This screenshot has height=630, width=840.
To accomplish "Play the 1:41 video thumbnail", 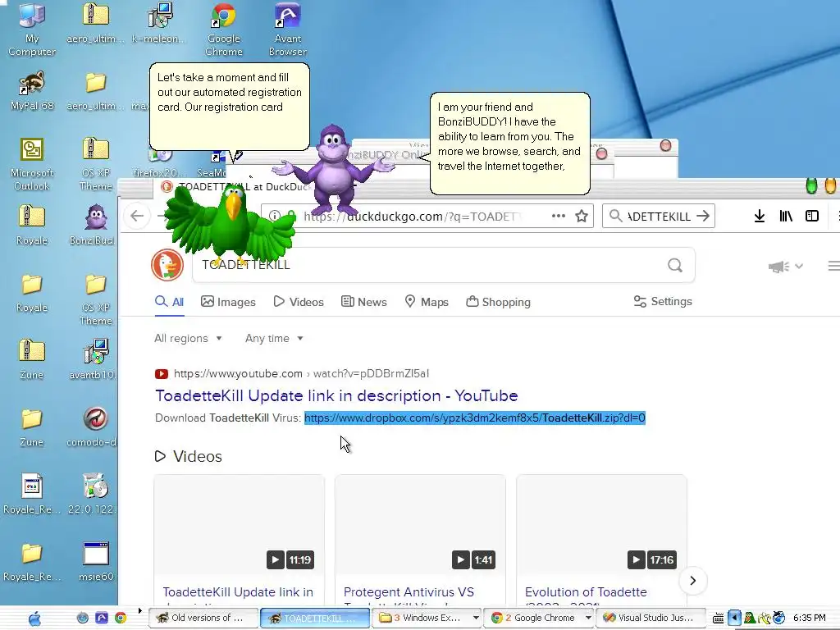I will tap(420, 525).
